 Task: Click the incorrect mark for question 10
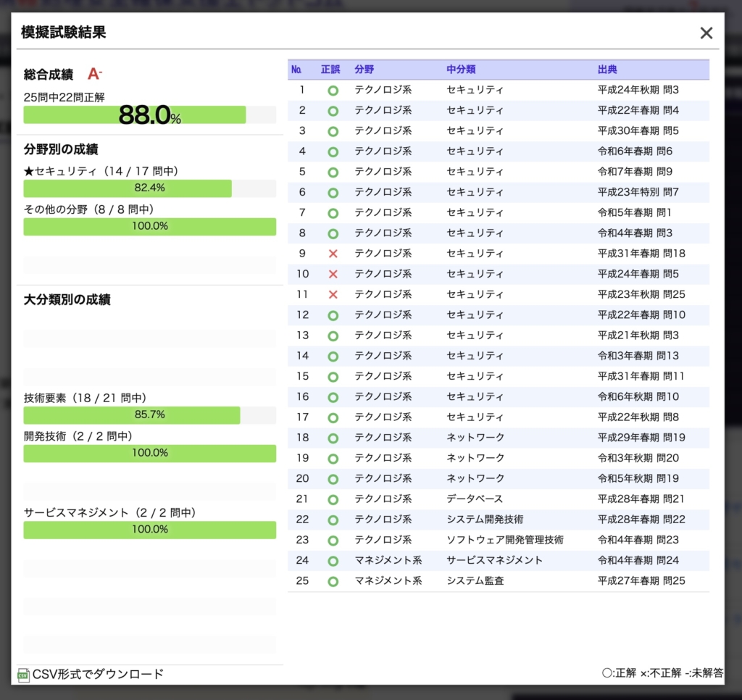pyautogui.click(x=333, y=274)
